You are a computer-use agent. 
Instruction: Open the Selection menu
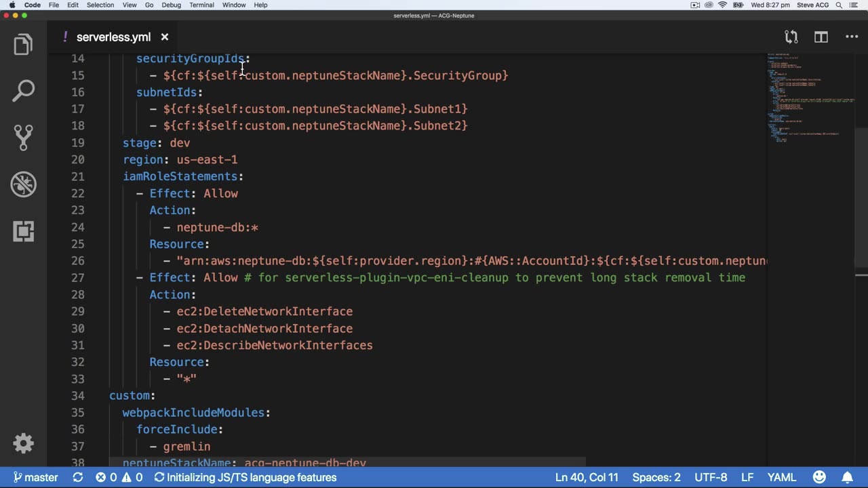100,5
